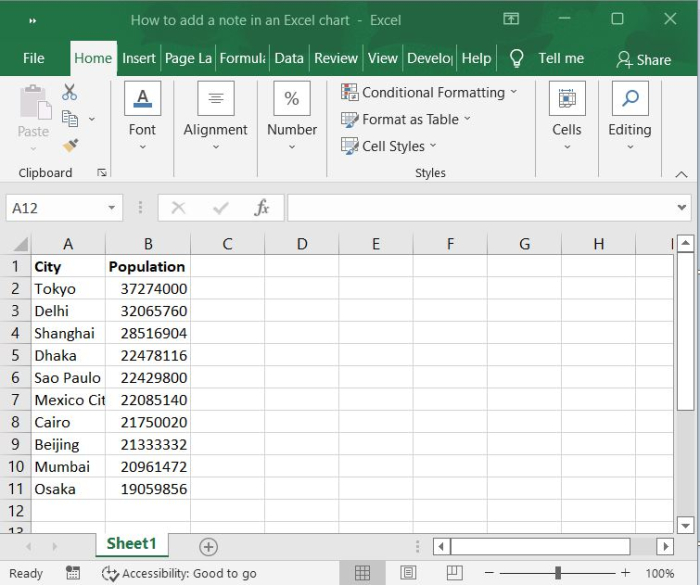Click the vertical scroll down arrow
Viewport: 700px width, 585px height.
pos(685,525)
